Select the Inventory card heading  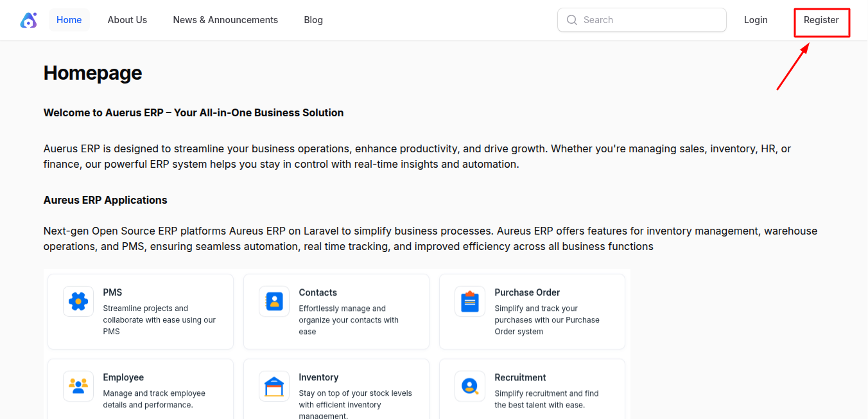318,377
